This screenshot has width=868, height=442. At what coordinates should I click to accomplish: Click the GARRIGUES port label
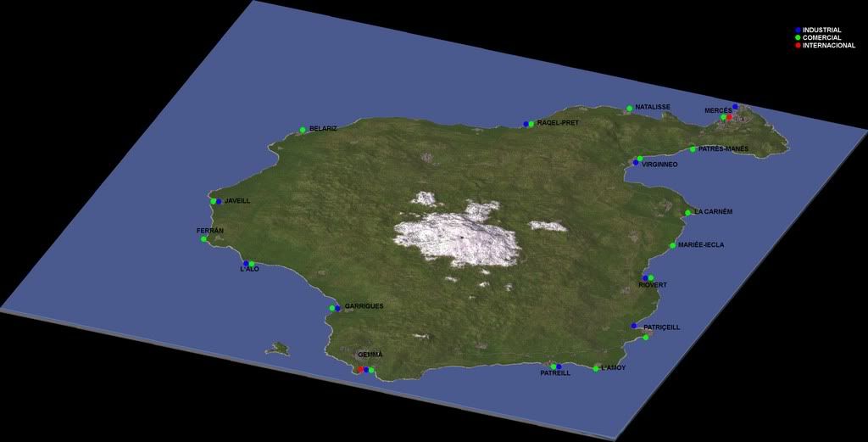click(x=364, y=306)
